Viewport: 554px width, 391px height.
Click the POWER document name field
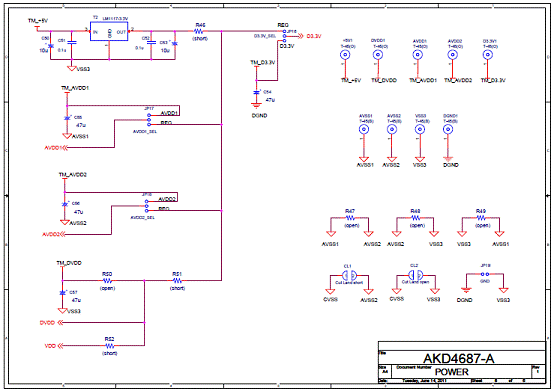(452, 372)
